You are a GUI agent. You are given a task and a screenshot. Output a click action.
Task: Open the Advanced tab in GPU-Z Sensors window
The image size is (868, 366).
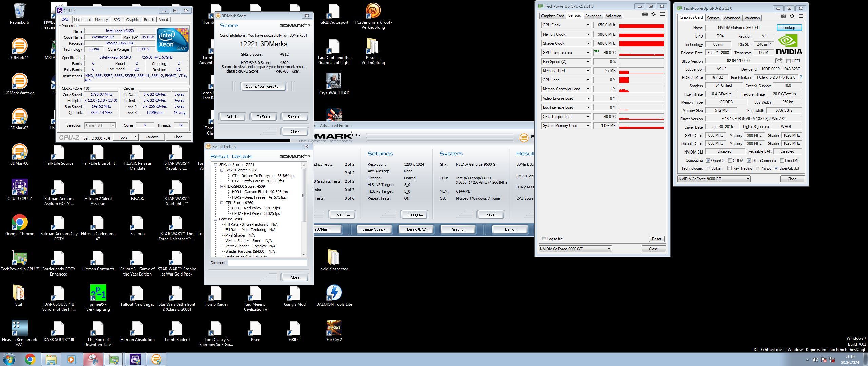[593, 16]
